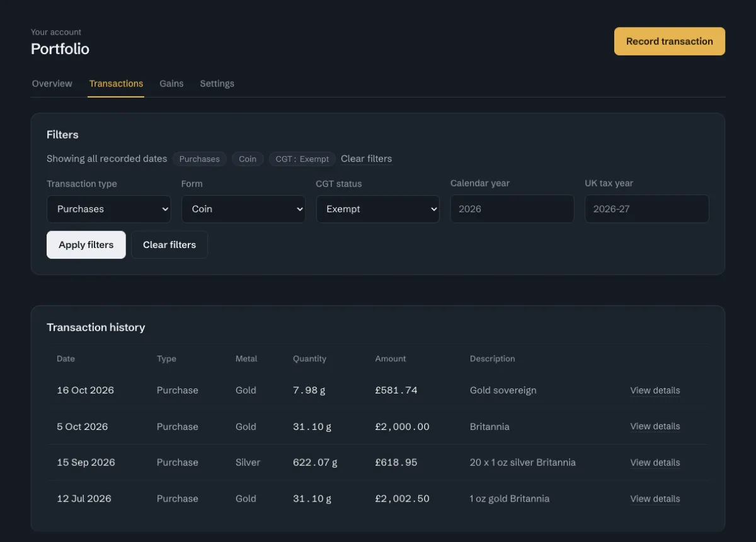Screen dimensions: 756x542
Task: Click the Portfolio page heading
Action: click(x=60, y=49)
